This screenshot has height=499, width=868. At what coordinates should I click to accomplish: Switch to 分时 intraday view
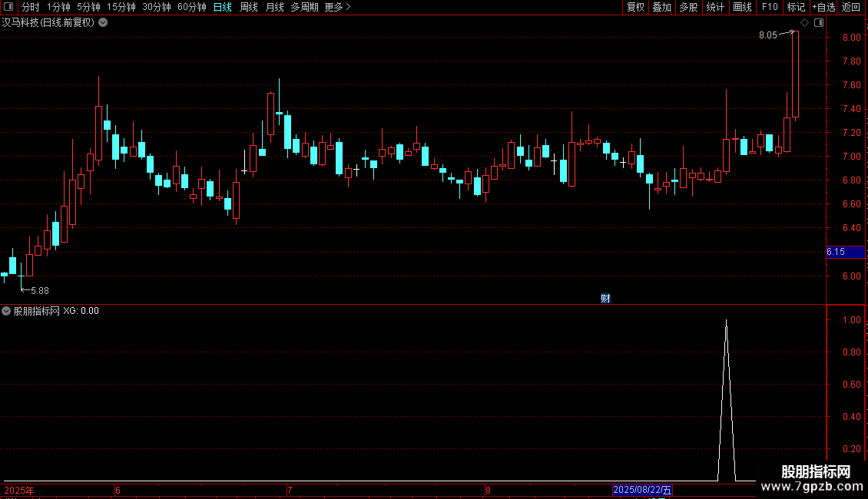click(31, 7)
